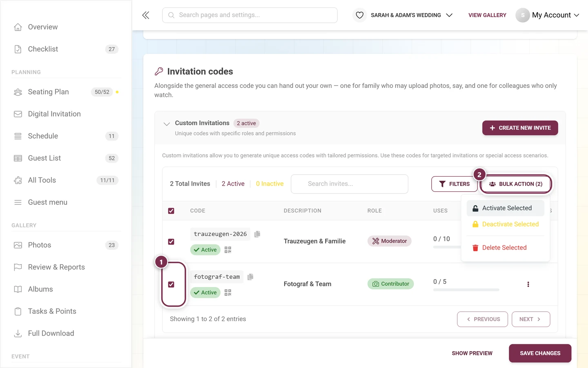Copy the fotograf-team code
Screen dimensions: 588x368
250,277
